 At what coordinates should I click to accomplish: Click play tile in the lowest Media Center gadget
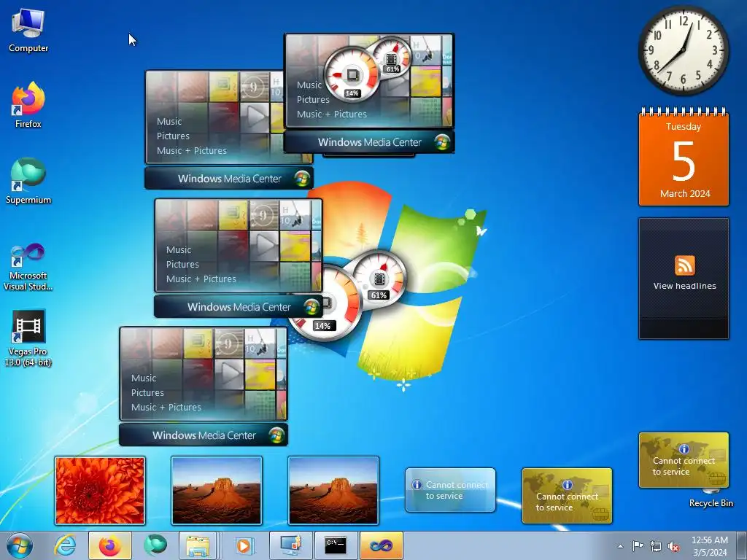coord(229,374)
